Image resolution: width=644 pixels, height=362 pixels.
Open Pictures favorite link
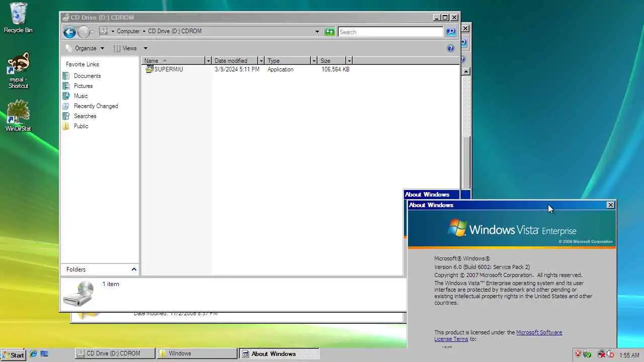83,86
